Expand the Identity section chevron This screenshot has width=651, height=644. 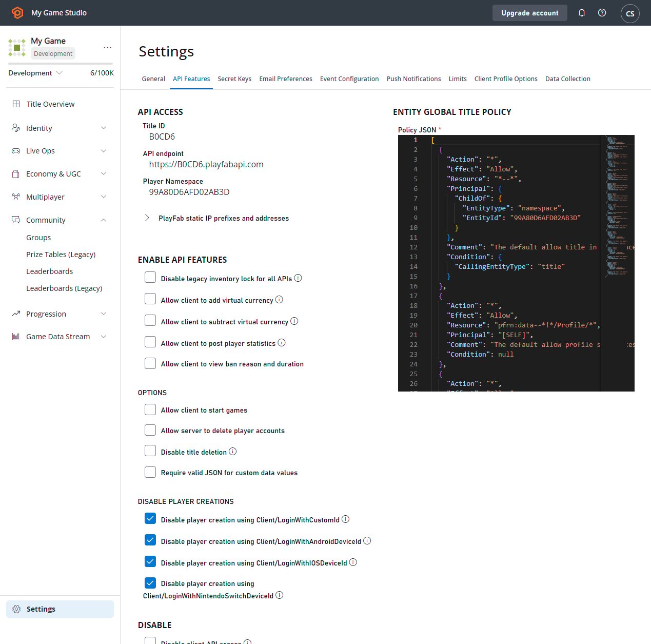(x=104, y=128)
